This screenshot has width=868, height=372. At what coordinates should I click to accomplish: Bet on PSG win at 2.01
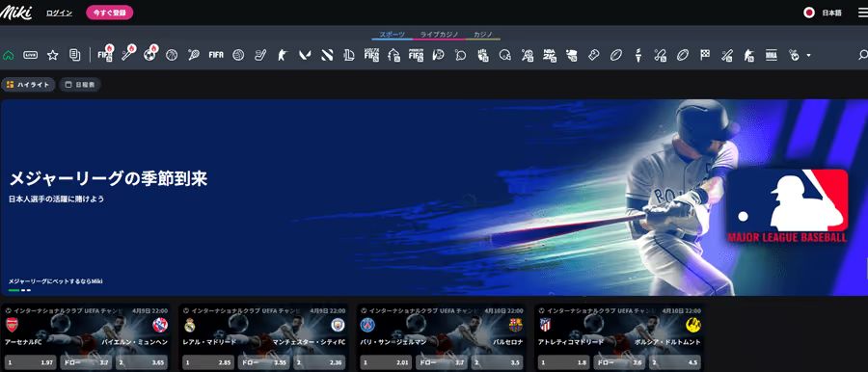(x=385, y=363)
